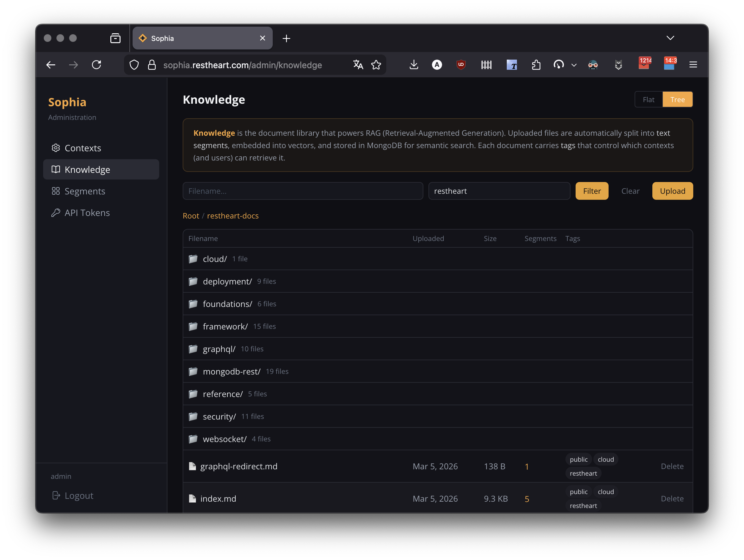
Task: Open the downloads arrow icon in toolbar
Action: click(414, 65)
